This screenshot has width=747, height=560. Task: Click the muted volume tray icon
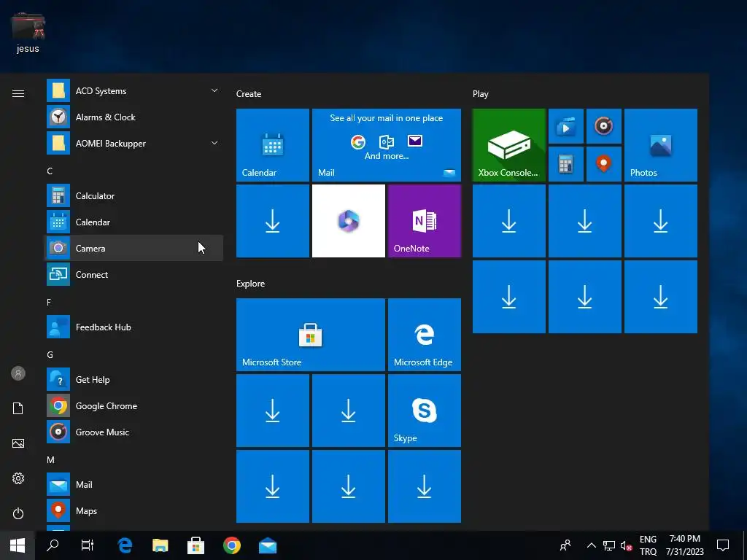pos(626,545)
